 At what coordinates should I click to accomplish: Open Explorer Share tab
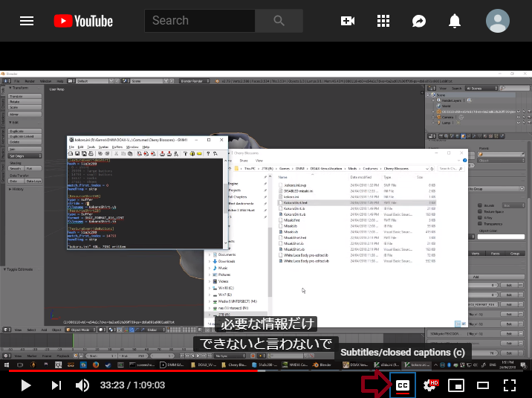pyautogui.click(x=244, y=160)
